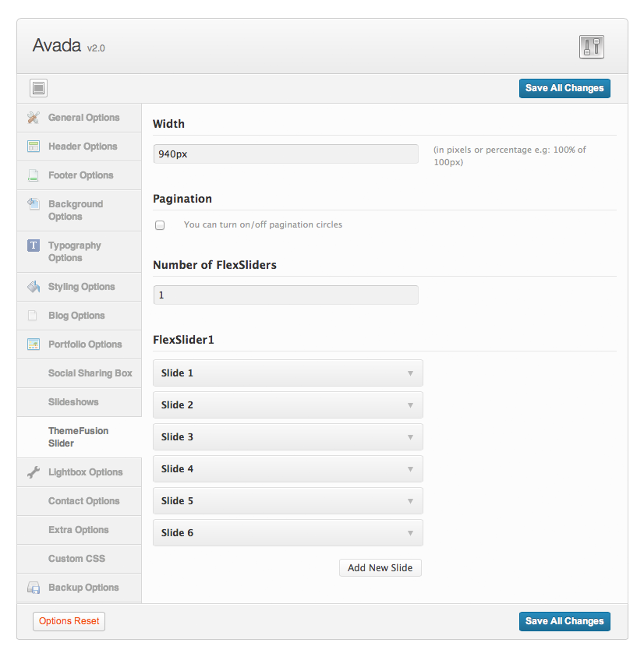
Task: Click the Lightbox Options wrench icon
Action: coord(34,472)
